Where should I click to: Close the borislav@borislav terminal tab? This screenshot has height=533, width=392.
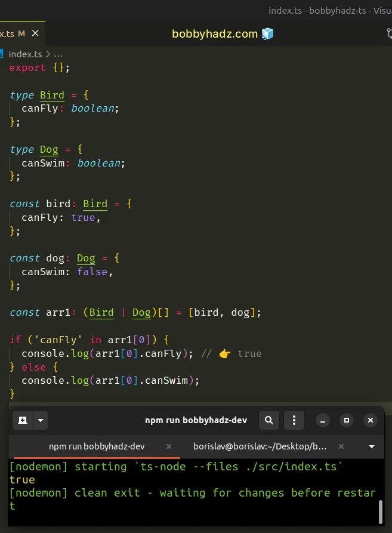coord(341,446)
